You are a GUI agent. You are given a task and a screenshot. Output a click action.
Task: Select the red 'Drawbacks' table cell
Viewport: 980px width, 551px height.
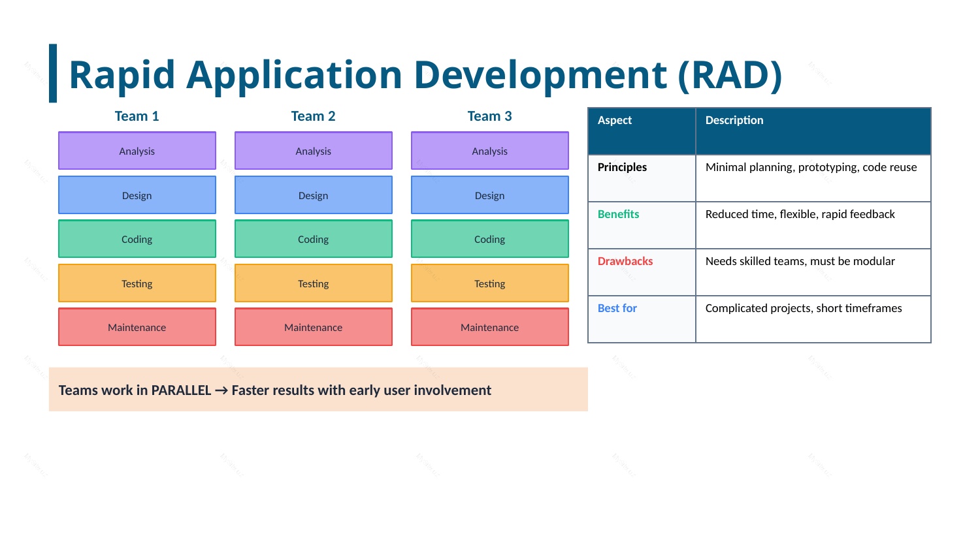tap(642, 272)
